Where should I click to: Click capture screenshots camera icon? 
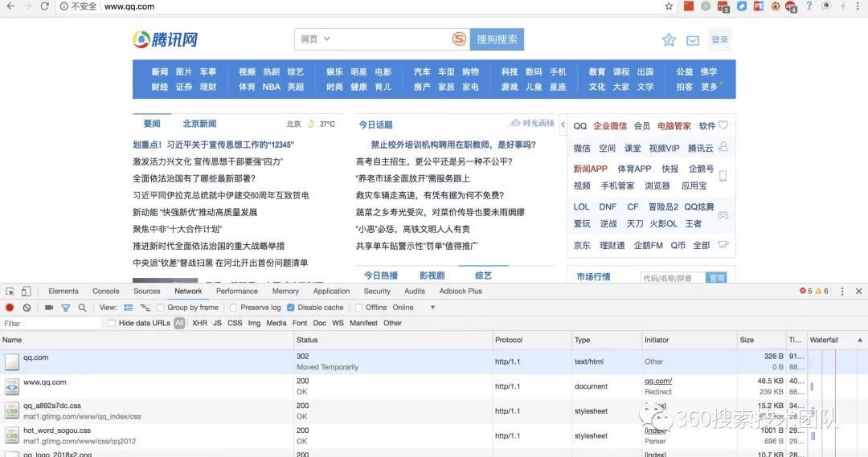point(49,308)
